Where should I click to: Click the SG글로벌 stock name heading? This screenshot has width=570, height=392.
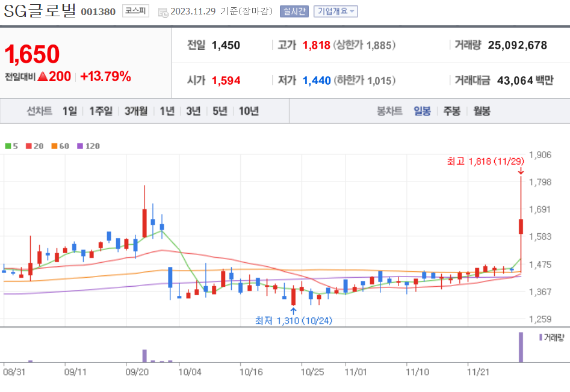(40, 11)
